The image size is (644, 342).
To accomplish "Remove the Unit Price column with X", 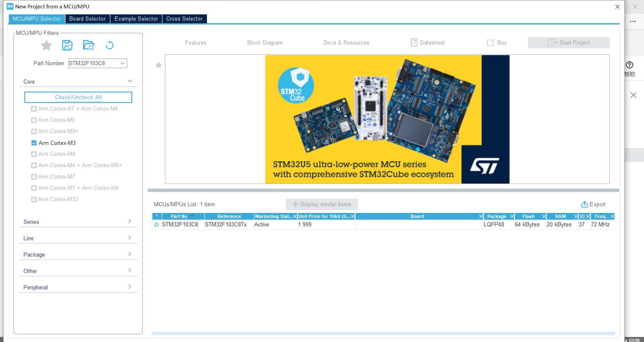I will pyautogui.click(x=353, y=216).
